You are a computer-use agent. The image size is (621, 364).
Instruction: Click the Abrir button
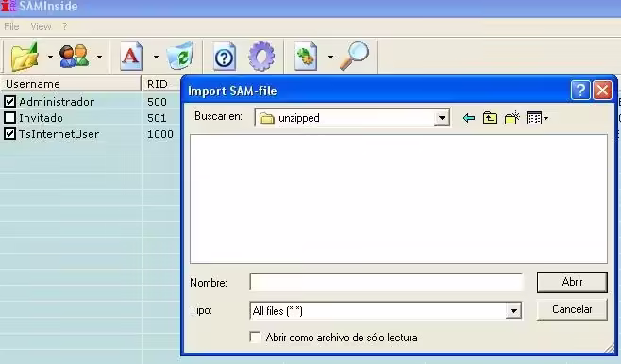[x=572, y=282]
